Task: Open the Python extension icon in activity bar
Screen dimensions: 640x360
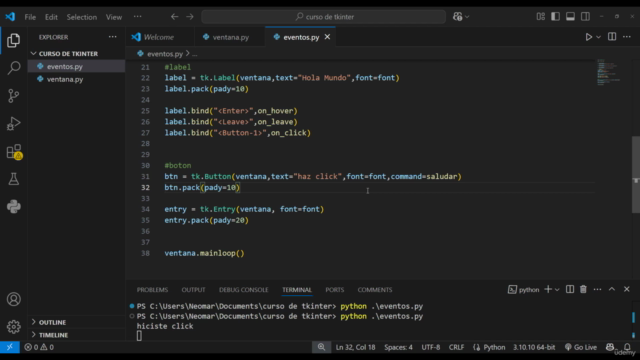Action: coord(13,207)
